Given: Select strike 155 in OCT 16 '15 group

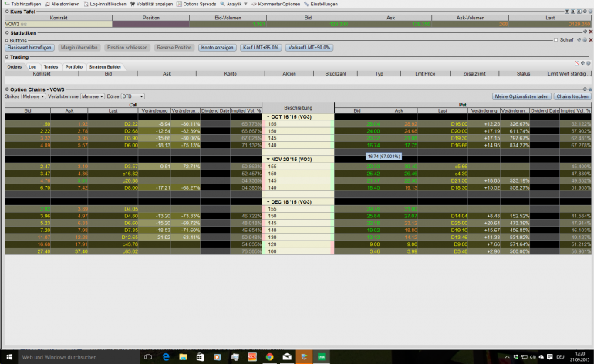Looking at the screenshot, I should point(298,124).
